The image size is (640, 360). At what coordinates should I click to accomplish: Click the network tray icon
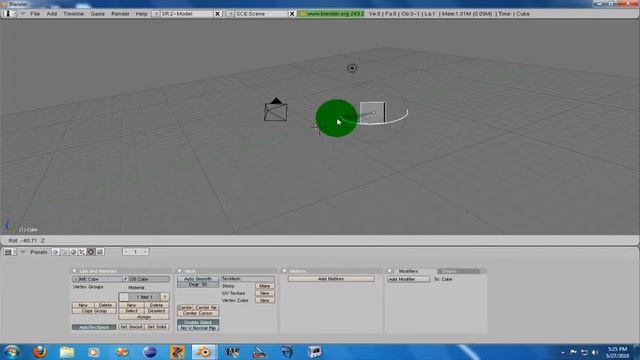pyautogui.click(x=584, y=352)
